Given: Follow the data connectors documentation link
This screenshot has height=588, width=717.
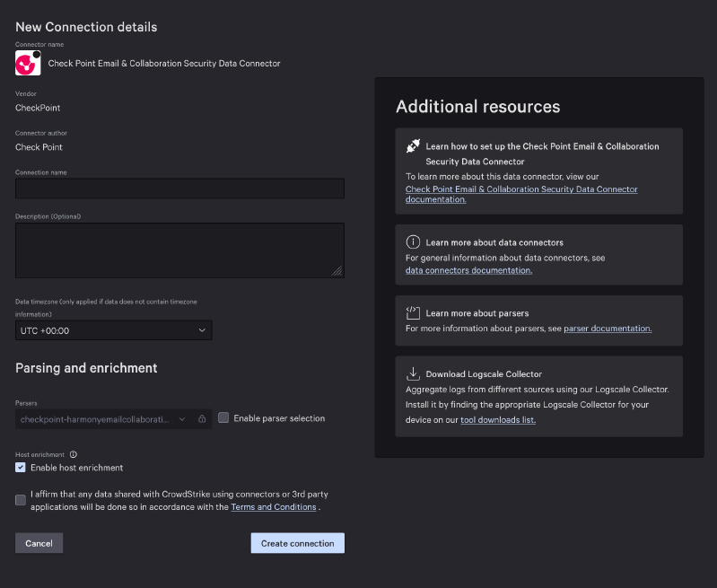Looking at the screenshot, I should (468, 270).
